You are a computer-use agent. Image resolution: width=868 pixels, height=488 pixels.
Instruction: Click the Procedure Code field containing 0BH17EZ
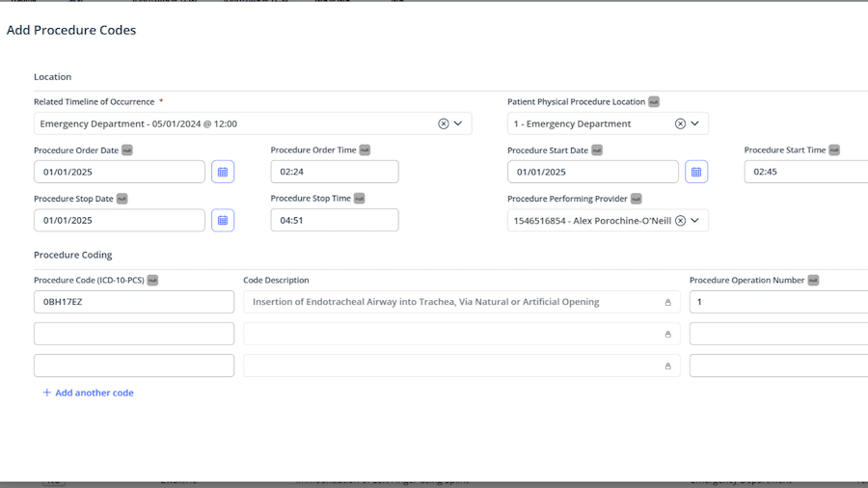pyautogui.click(x=134, y=302)
